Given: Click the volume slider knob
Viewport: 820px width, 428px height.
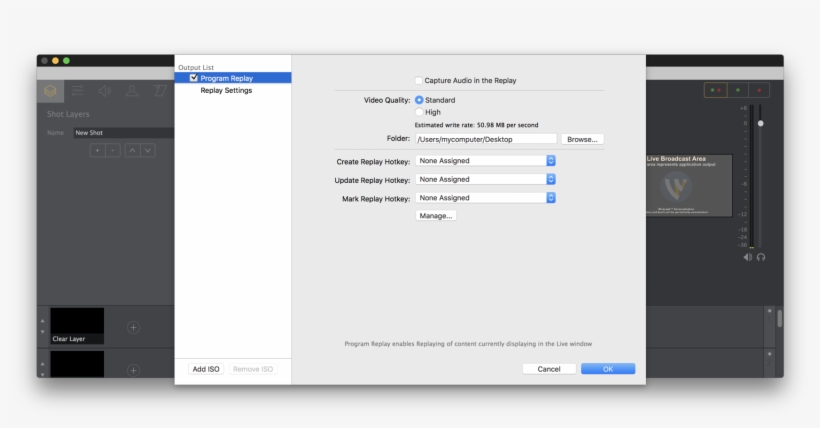Looking at the screenshot, I should [761, 123].
